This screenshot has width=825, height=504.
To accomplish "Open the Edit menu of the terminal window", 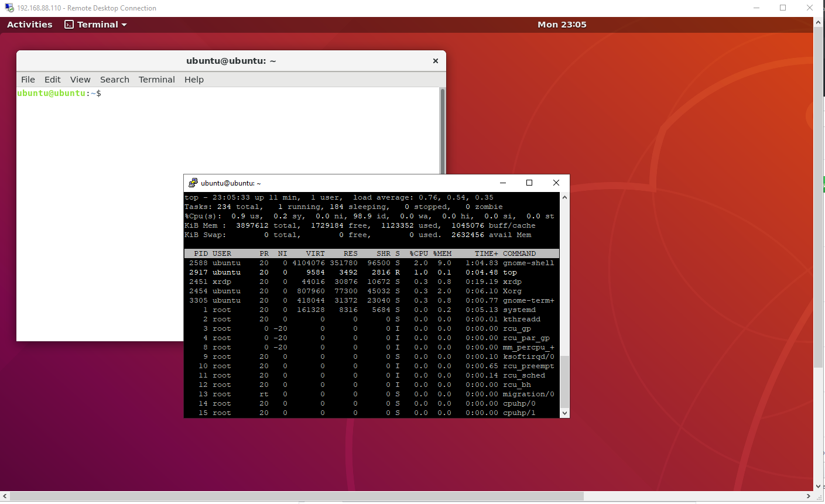I will click(52, 80).
